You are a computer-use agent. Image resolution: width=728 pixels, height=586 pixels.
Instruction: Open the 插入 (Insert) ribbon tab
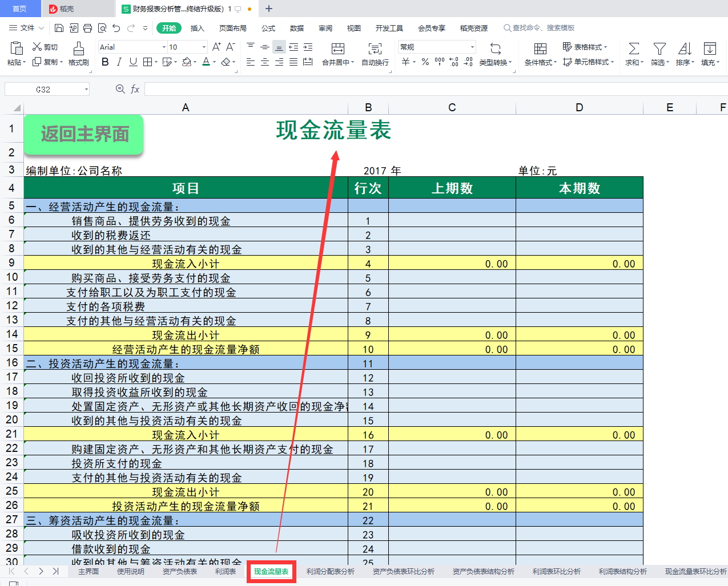[197, 28]
